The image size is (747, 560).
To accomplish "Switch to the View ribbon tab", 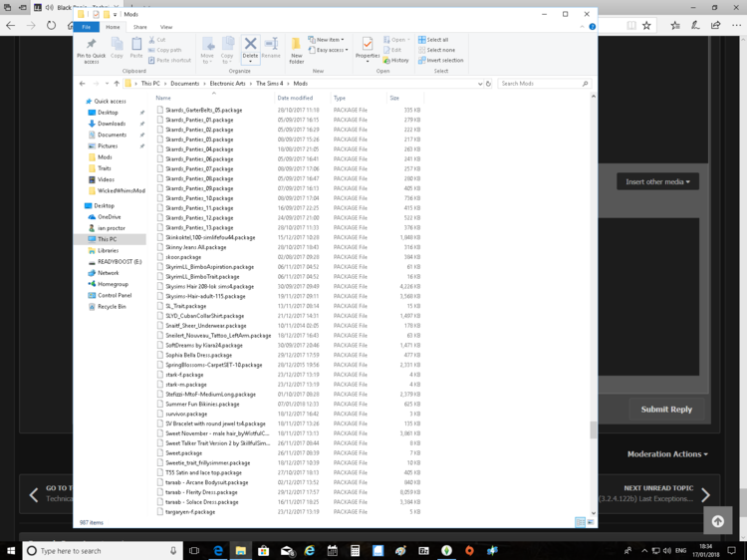I will (166, 27).
